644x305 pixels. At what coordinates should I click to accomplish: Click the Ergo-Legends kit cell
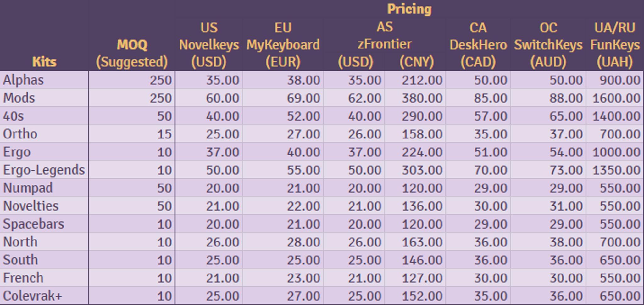[44, 170]
